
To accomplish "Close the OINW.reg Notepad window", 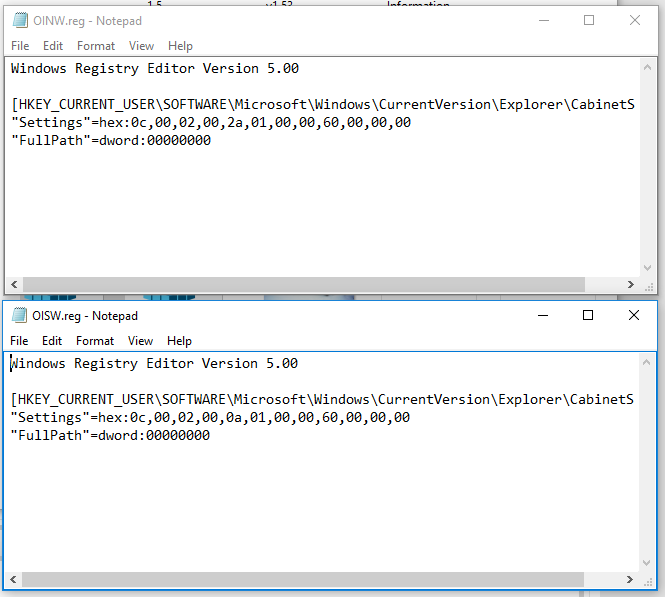I will (634, 20).
